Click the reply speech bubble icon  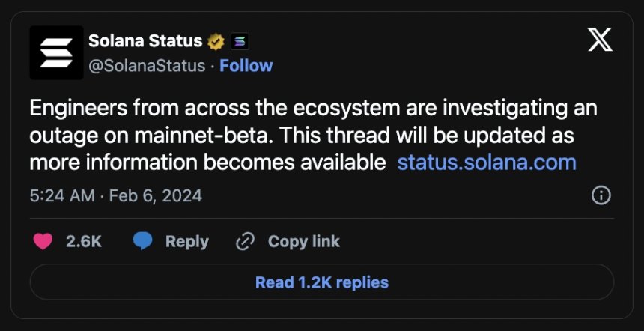tap(143, 241)
